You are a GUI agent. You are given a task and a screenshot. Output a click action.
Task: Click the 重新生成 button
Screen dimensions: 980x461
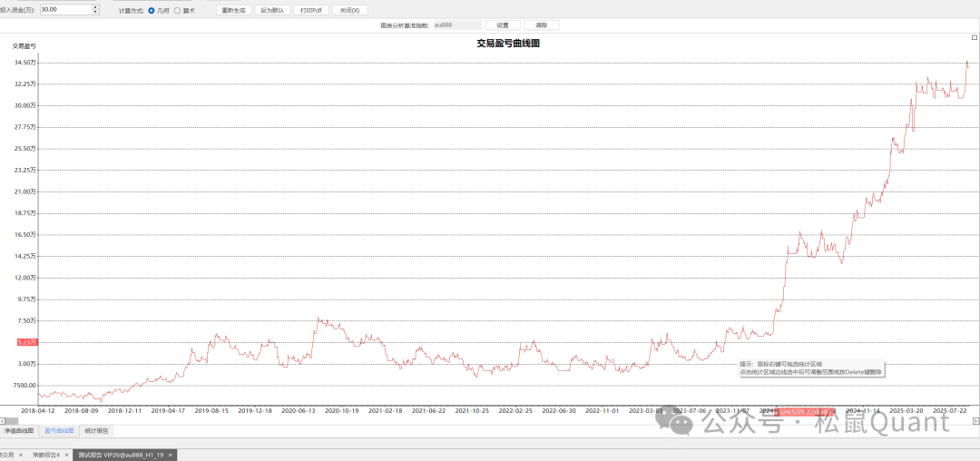click(233, 10)
